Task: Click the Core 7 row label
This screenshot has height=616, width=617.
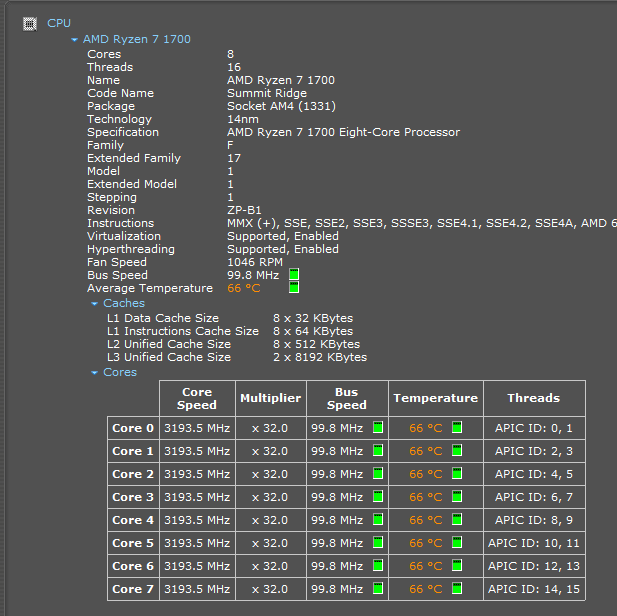Action: pos(133,589)
